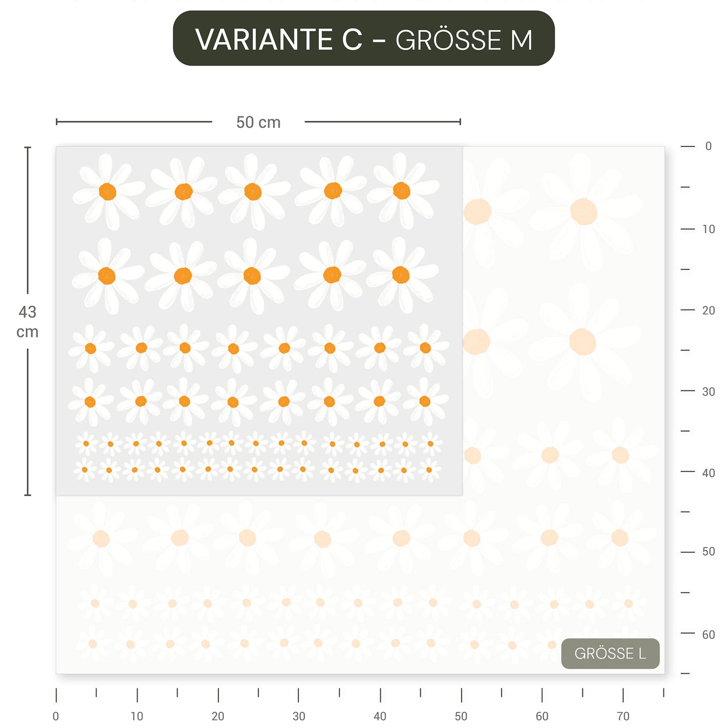
Task: Pick the first medium daisy in the third row
Action: pos(91,348)
